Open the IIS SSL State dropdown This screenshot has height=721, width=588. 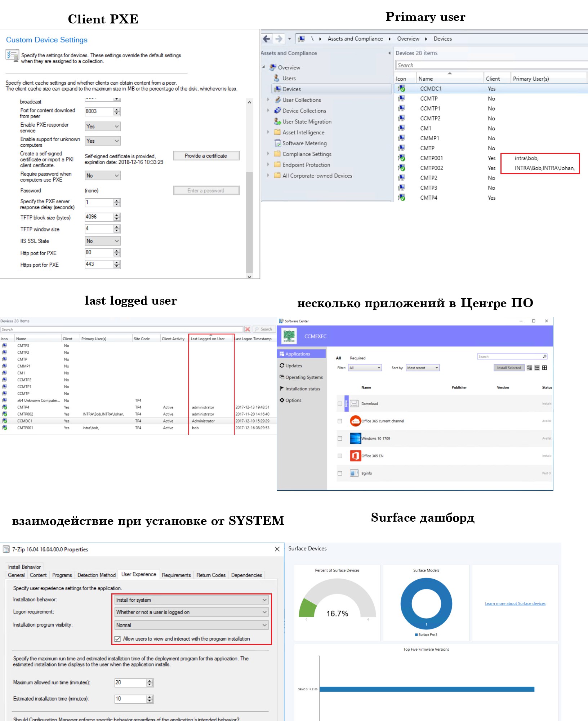[x=103, y=241]
